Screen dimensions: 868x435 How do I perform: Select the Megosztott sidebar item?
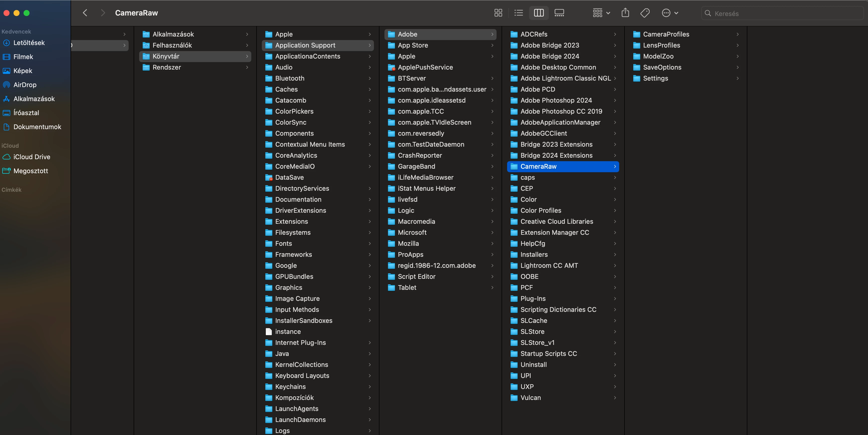click(x=30, y=171)
